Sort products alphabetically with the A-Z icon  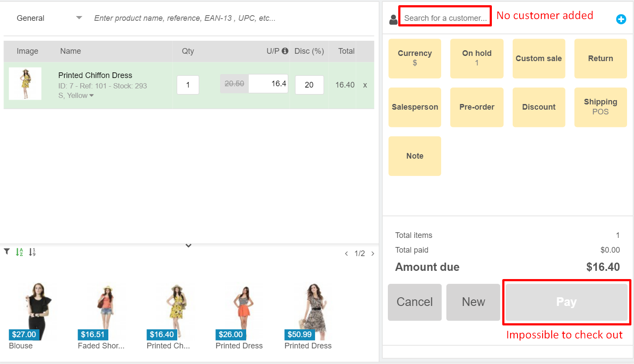click(x=19, y=251)
